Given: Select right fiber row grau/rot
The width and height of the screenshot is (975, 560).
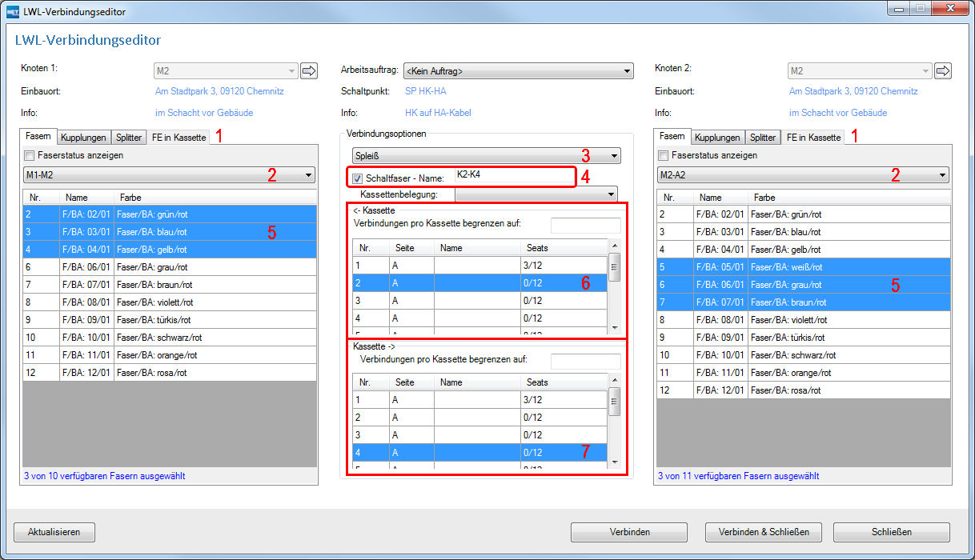Looking at the screenshot, I should coord(804,285).
